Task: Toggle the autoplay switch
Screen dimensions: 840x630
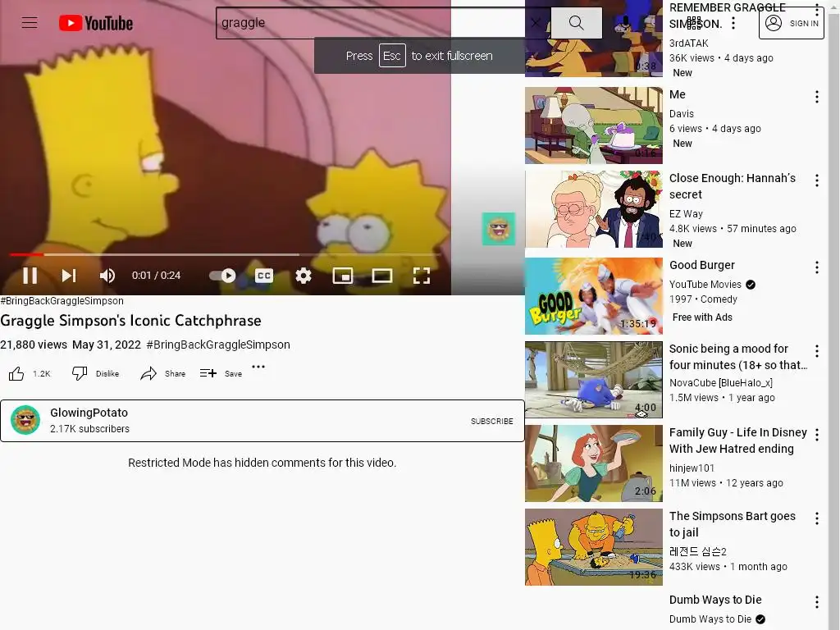Action: [x=222, y=276]
